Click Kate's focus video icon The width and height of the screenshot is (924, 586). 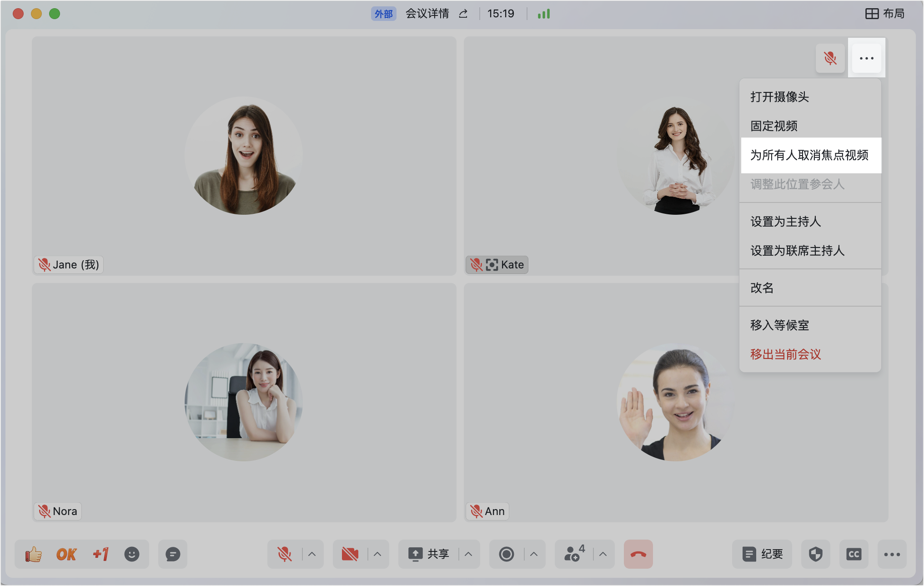coord(492,265)
